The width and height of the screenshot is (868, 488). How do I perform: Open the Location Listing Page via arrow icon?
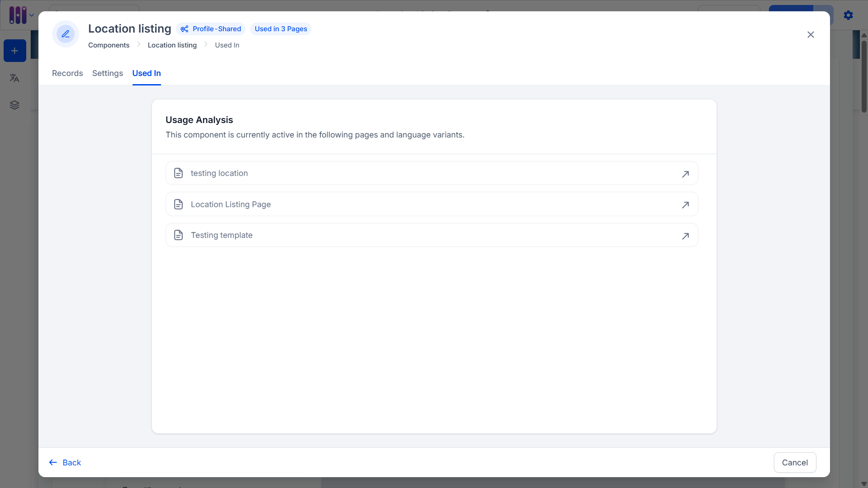click(686, 205)
